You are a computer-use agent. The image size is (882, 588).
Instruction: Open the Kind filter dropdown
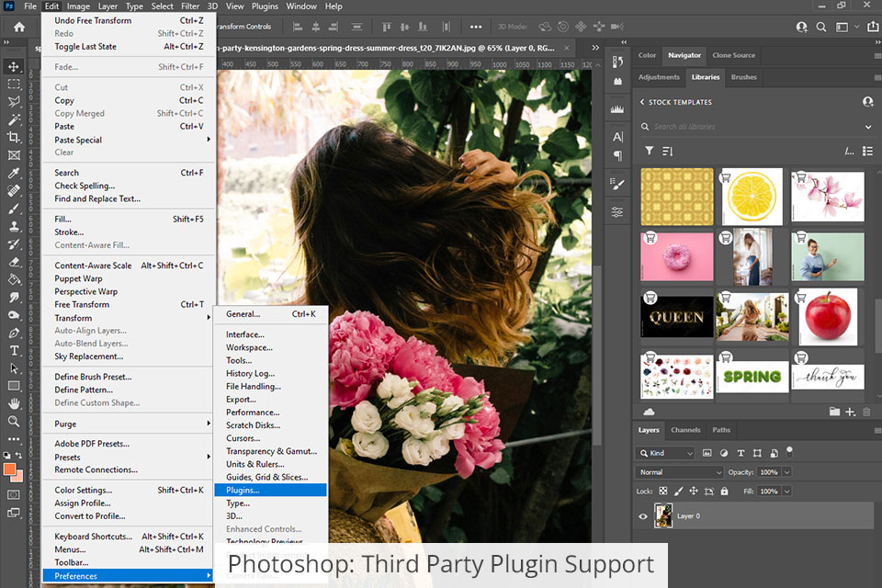[x=666, y=453]
